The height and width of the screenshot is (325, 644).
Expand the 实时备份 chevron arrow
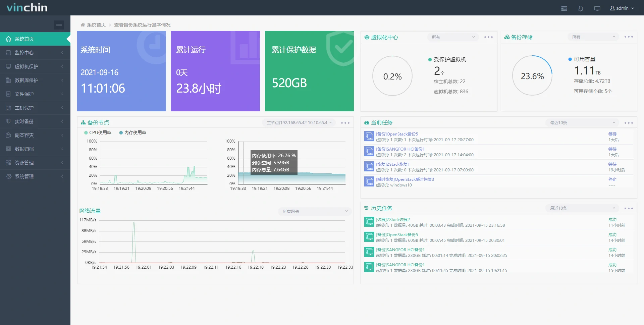62,121
